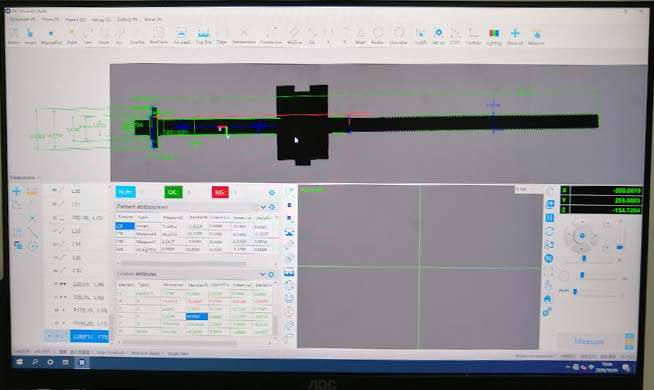The height and width of the screenshot is (390, 654).
Task: Click the Lighting color icon in toolbar
Action: (x=494, y=33)
